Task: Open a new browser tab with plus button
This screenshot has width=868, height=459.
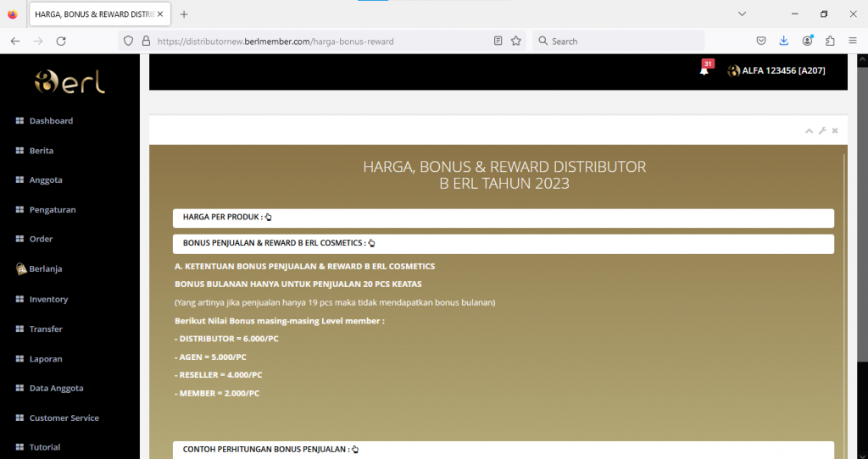Action: 184,14
